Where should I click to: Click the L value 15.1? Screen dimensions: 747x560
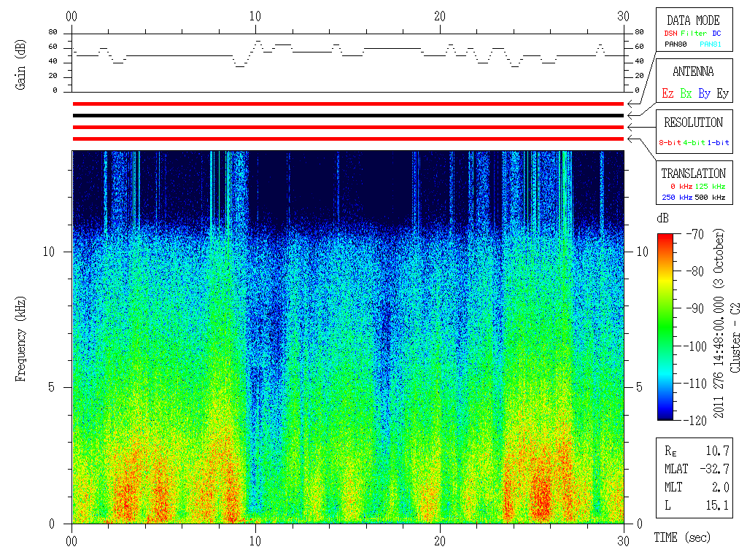(x=718, y=505)
